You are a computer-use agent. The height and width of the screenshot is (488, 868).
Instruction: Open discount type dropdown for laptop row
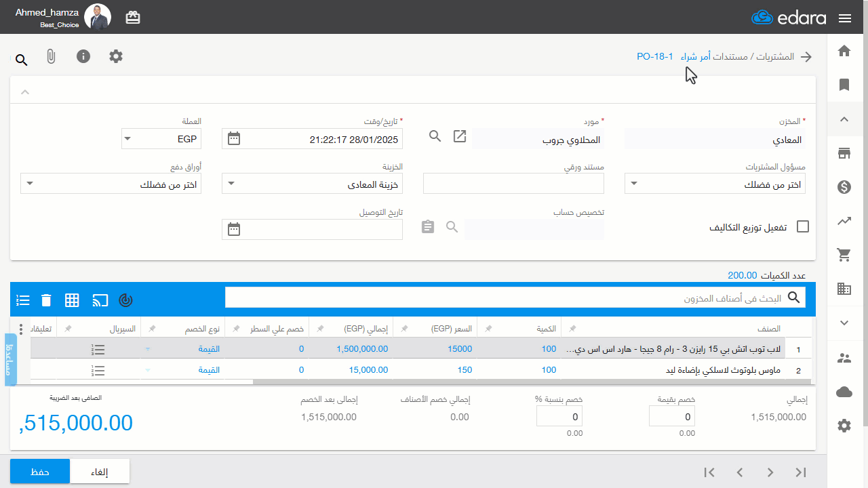(x=148, y=350)
